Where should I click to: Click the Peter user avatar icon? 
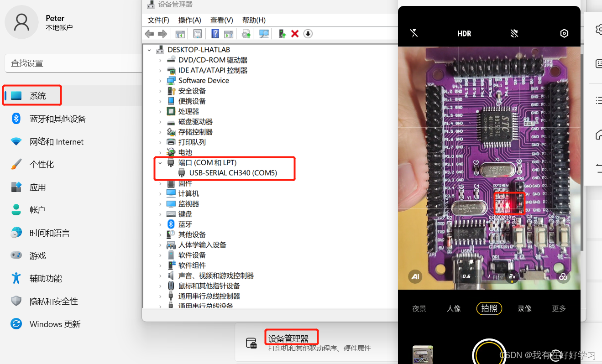(22, 22)
